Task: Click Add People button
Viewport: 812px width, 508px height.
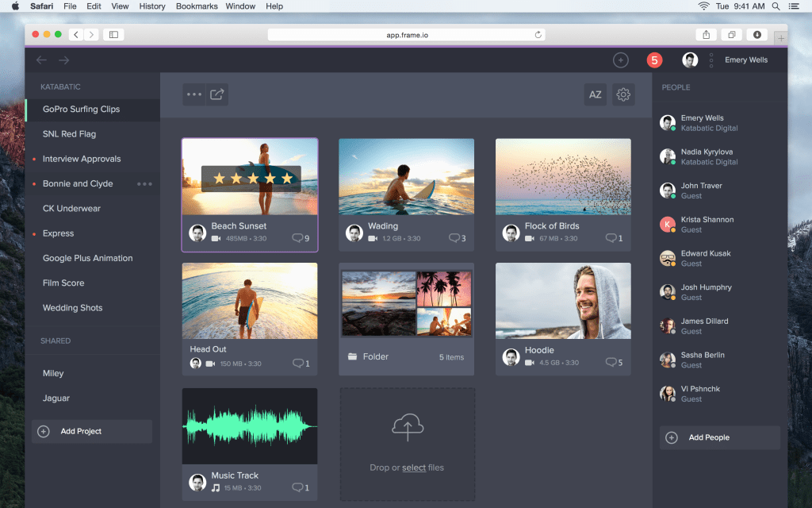Action: (720, 437)
